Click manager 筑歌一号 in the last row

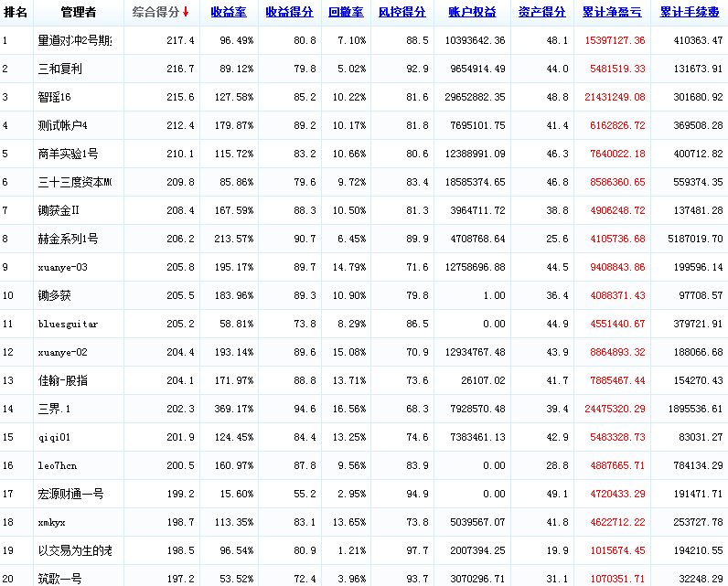(59, 579)
